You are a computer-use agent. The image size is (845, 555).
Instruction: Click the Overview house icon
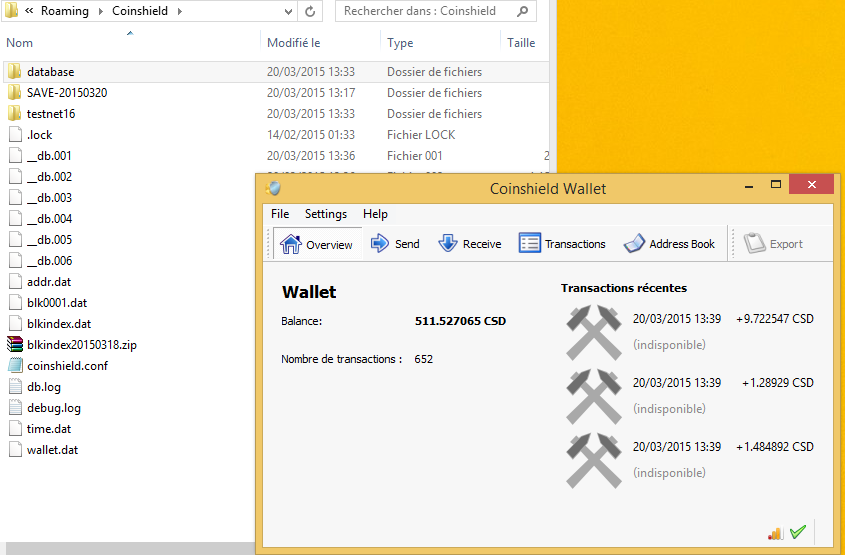click(x=291, y=244)
